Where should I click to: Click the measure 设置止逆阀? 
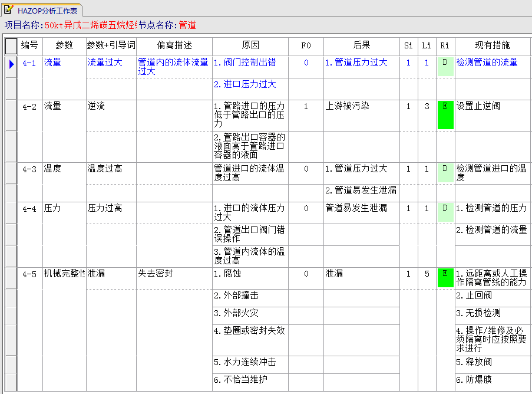[x=493, y=115]
